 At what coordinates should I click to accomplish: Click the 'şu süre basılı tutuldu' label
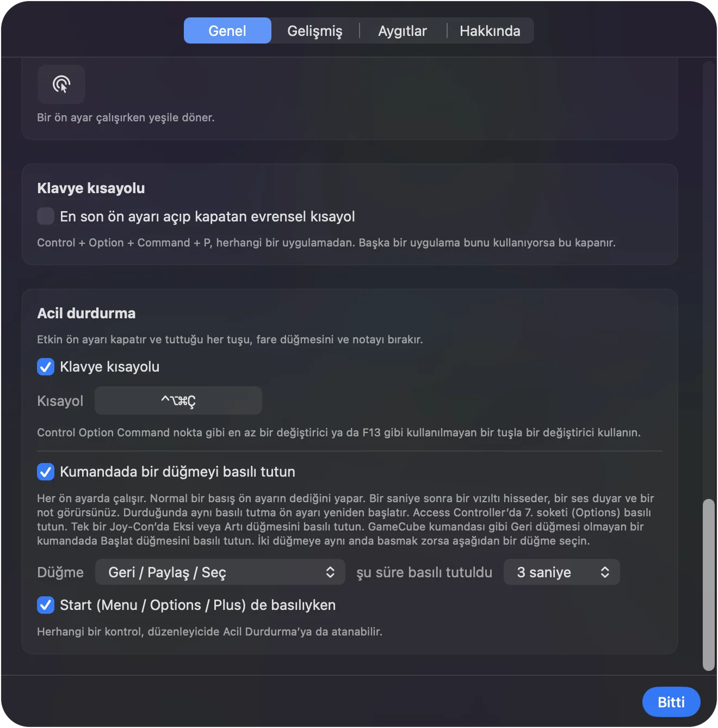pyautogui.click(x=424, y=572)
